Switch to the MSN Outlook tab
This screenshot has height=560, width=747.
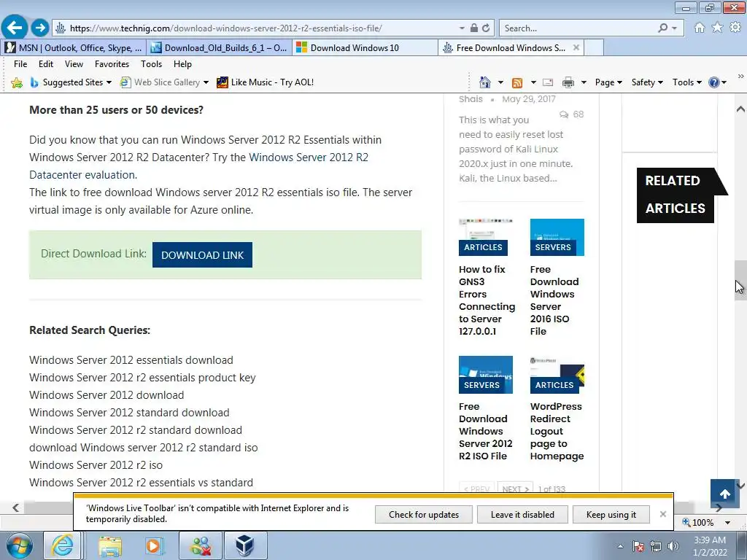pos(74,47)
